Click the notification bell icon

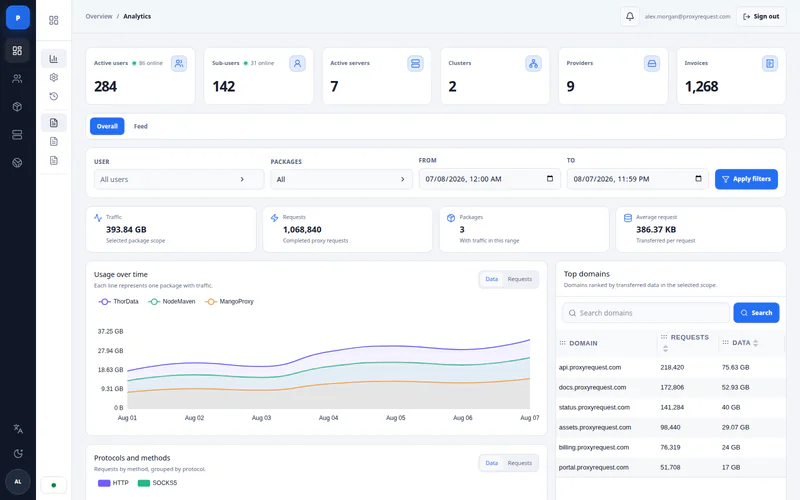click(630, 16)
